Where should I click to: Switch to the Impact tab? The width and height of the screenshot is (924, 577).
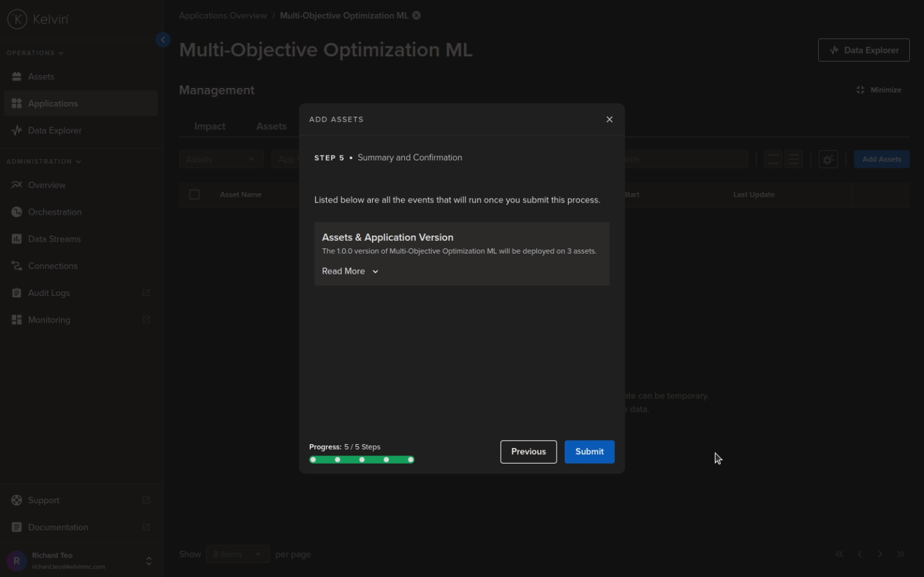click(x=210, y=126)
